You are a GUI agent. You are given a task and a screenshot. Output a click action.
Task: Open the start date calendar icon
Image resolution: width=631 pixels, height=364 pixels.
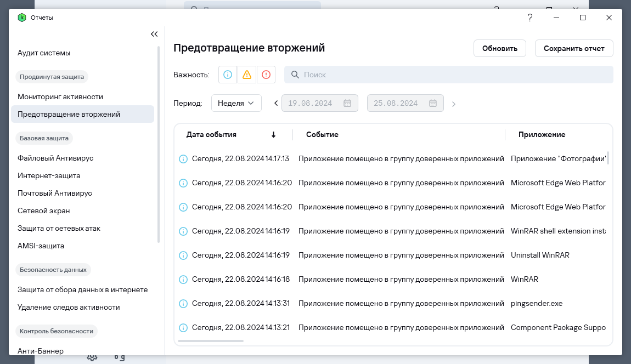click(x=347, y=103)
